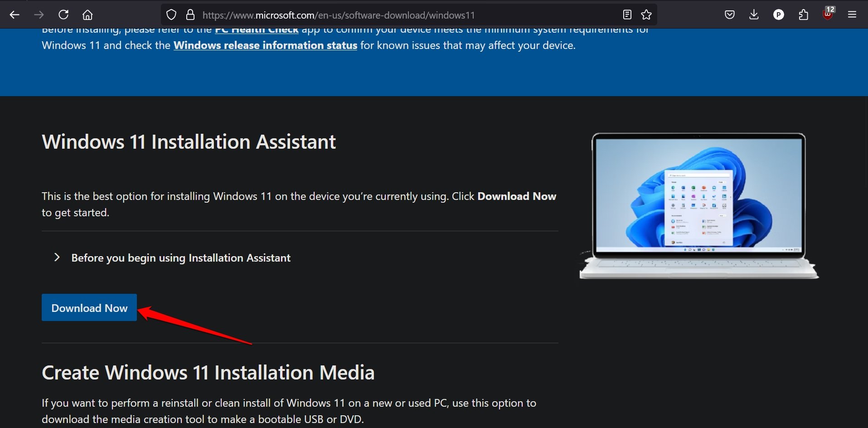
Task: Click the Windows 11 Installation Assistant heading
Action: point(189,142)
